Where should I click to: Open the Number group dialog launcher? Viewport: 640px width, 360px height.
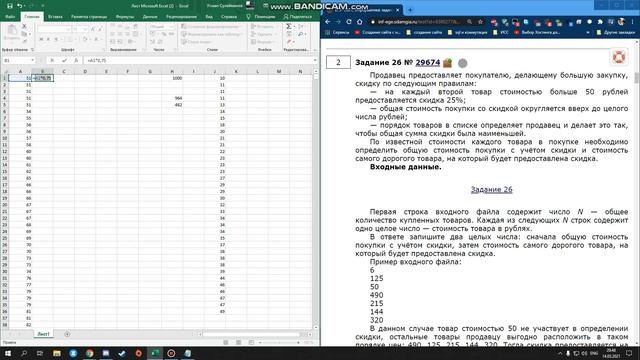tap(176, 50)
